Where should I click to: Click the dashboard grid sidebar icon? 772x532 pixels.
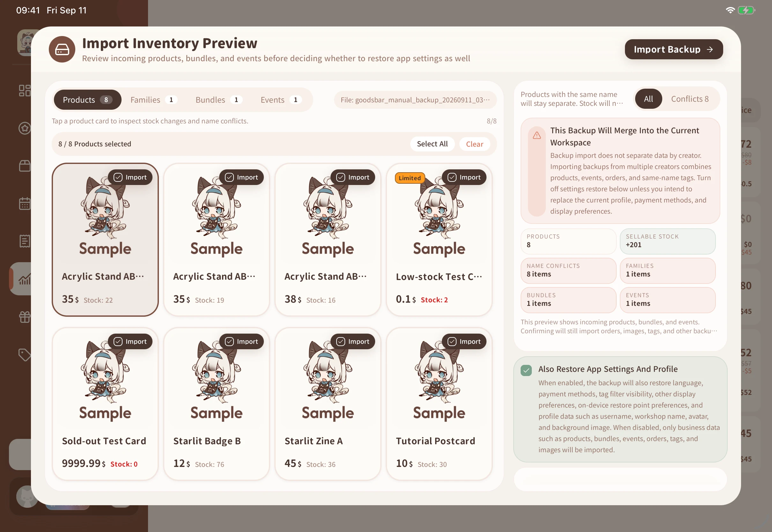[x=25, y=90]
